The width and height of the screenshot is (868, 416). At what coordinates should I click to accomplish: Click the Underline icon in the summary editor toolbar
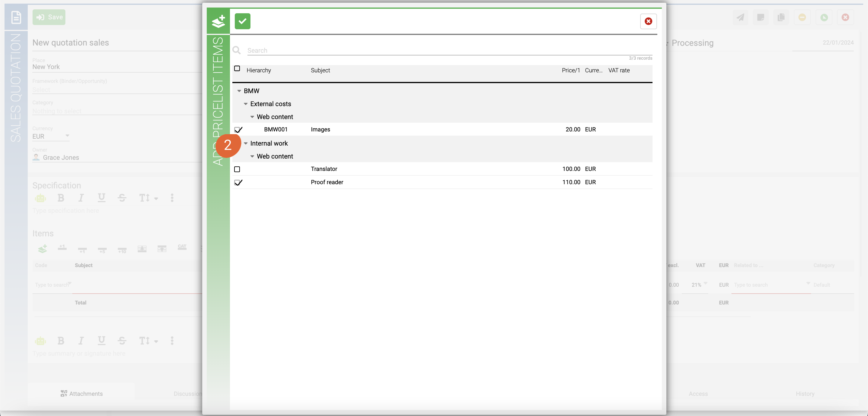point(102,341)
